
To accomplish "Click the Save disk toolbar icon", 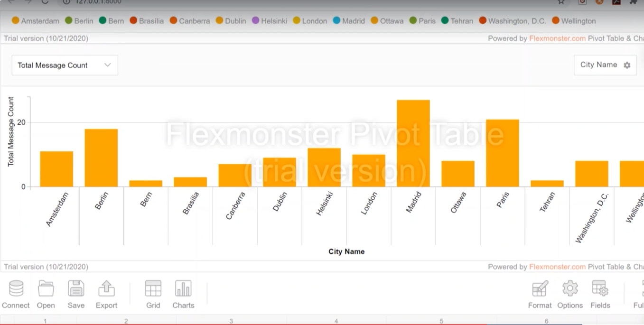I will [x=76, y=288].
